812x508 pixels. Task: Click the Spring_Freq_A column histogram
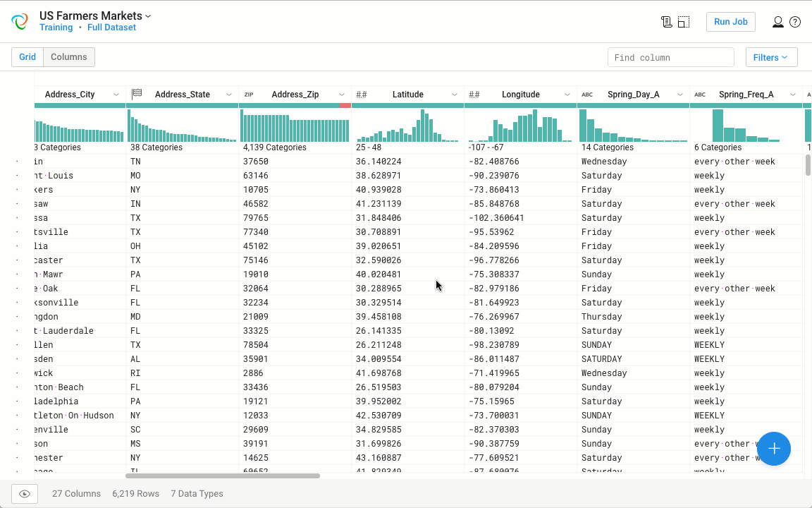point(746,126)
